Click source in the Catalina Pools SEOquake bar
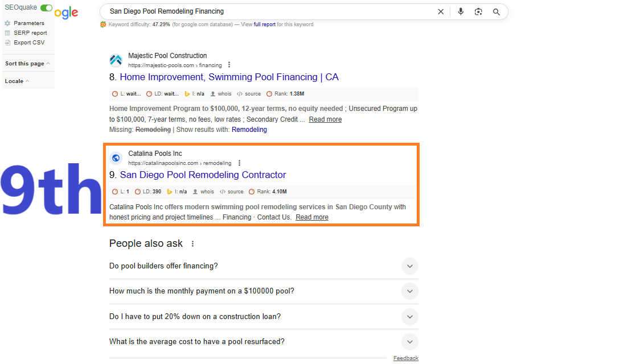 point(231,192)
